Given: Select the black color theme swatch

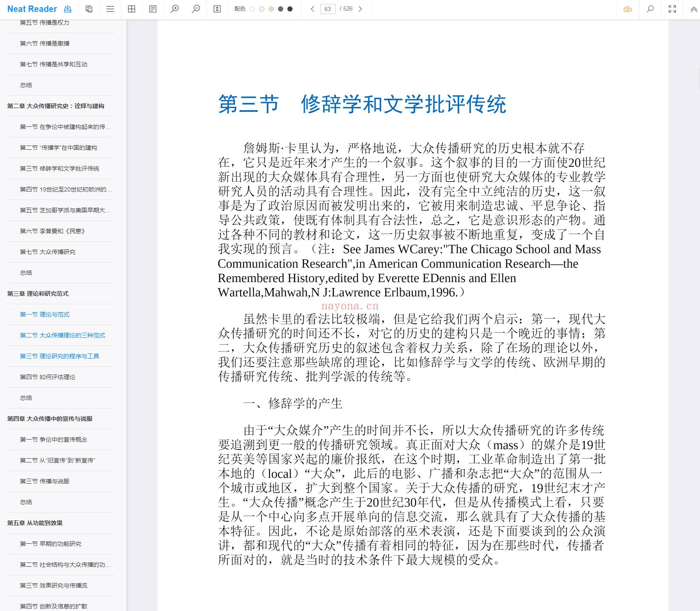Looking at the screenshot, I should click(x=290, y=9).
